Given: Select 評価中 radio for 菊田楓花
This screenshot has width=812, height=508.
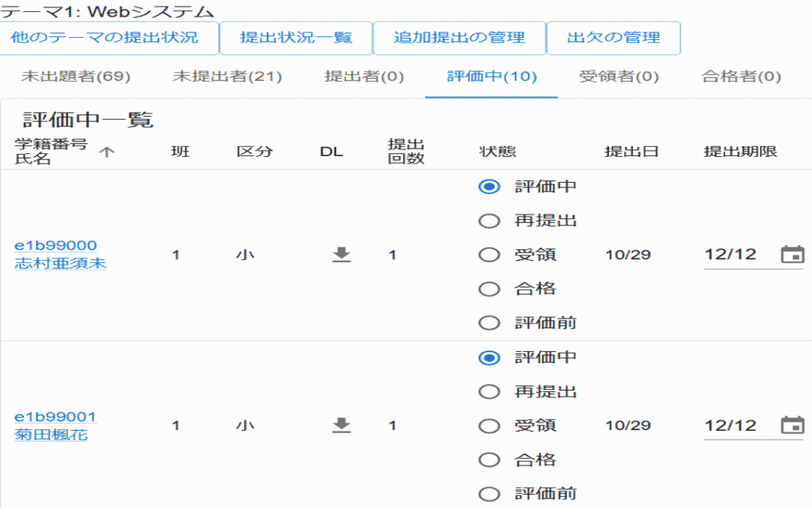Looking at the screenshot, I should (489, 358).
